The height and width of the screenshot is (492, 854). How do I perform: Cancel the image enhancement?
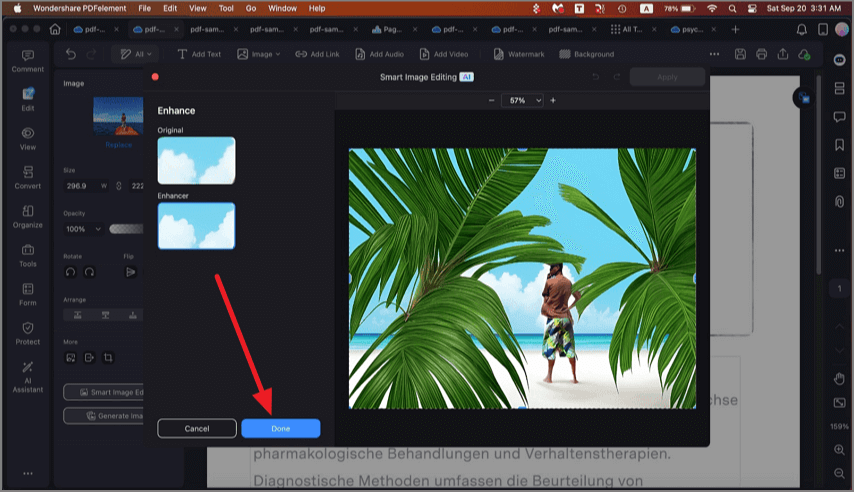(x=197, y=428)
